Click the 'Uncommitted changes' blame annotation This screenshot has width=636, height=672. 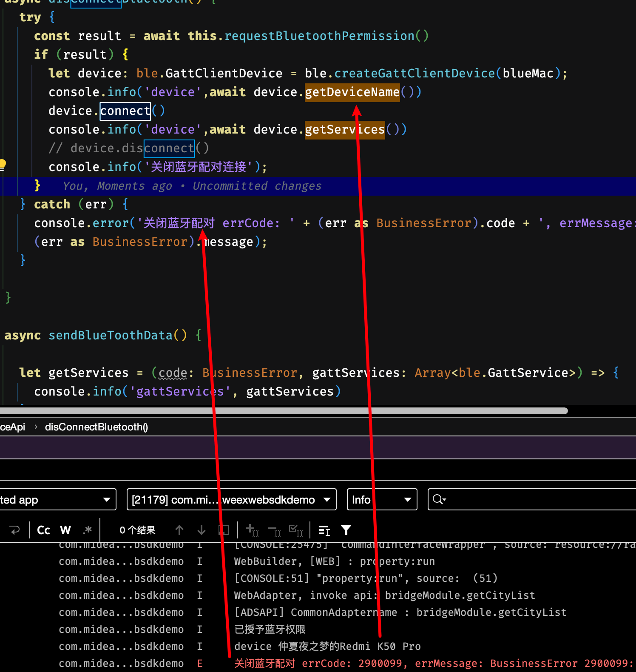coord(257,186)
